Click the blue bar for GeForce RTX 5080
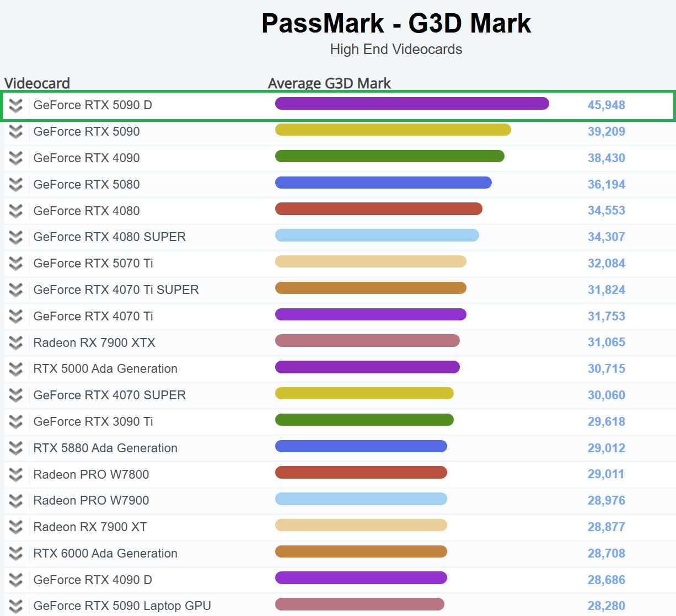 [383, 183]
